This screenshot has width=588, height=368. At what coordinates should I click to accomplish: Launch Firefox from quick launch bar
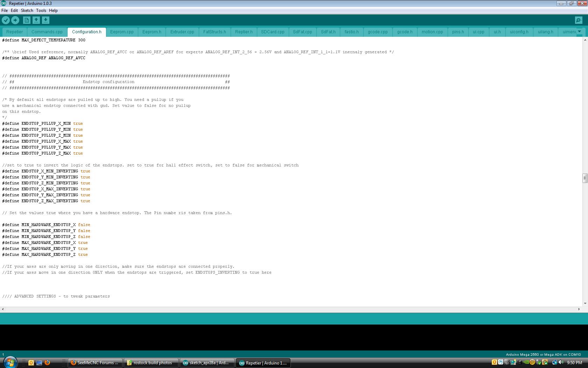click(x=47, y=363)
